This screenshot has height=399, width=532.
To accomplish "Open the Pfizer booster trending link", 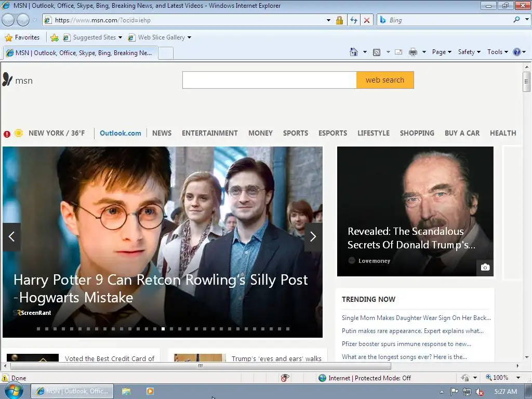I will 406,344.
